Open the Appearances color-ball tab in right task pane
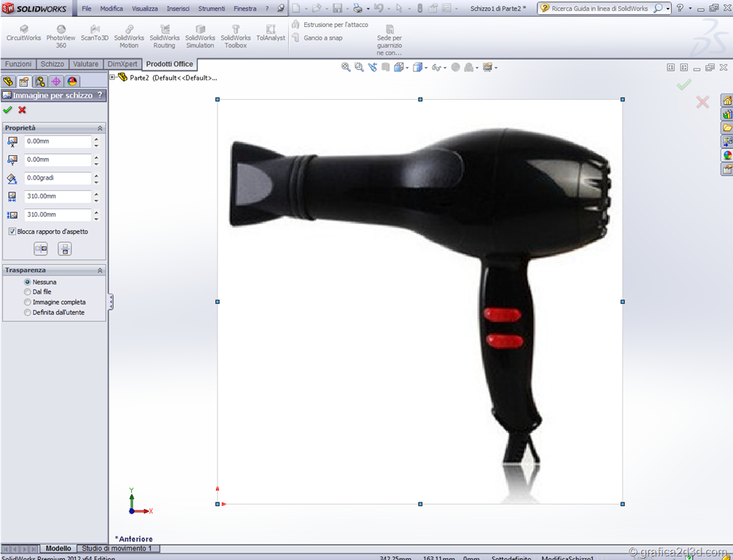733x560 pixels. coord(726,155)
